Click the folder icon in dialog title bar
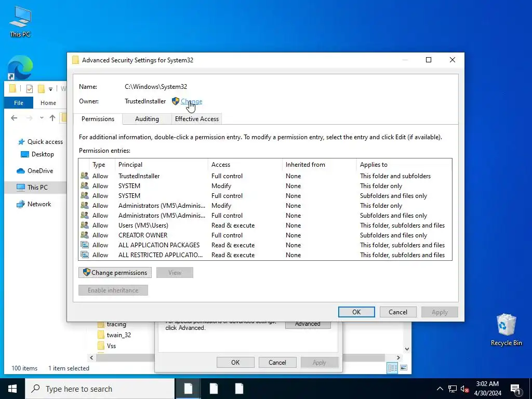The width and height of the screenshot is (532, 399). pyautogui.click(x=76, y=60)
